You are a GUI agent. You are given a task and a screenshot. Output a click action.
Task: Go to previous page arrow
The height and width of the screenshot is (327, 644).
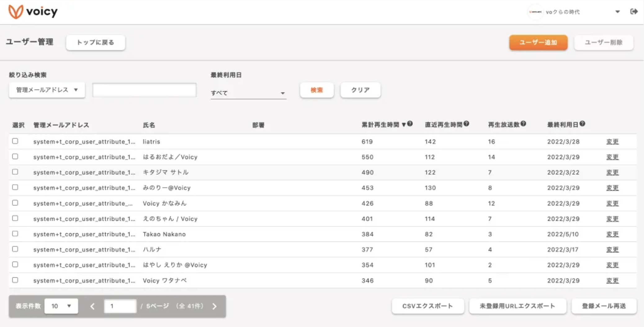click(92, 306)
